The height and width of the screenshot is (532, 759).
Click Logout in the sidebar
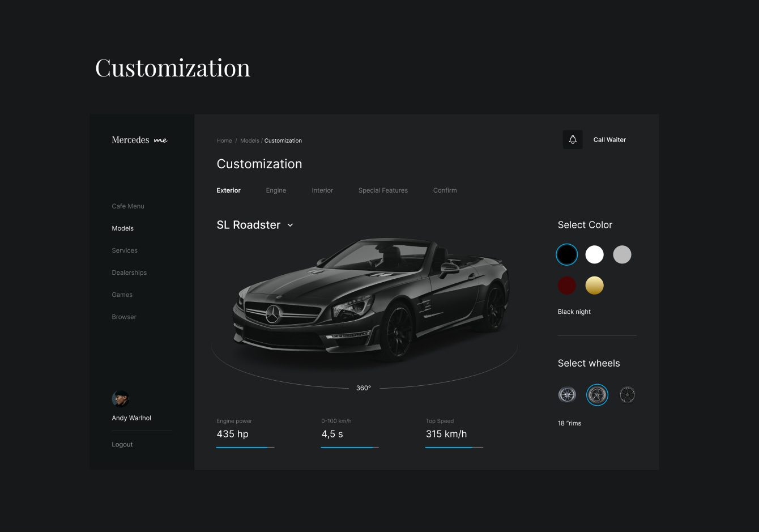click(122, 445)
